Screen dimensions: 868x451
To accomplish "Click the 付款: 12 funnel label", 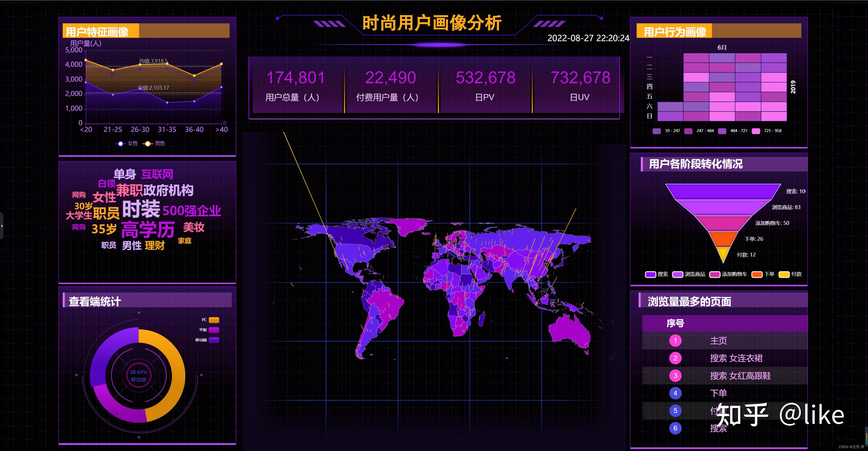I will [x=746, y=255].
